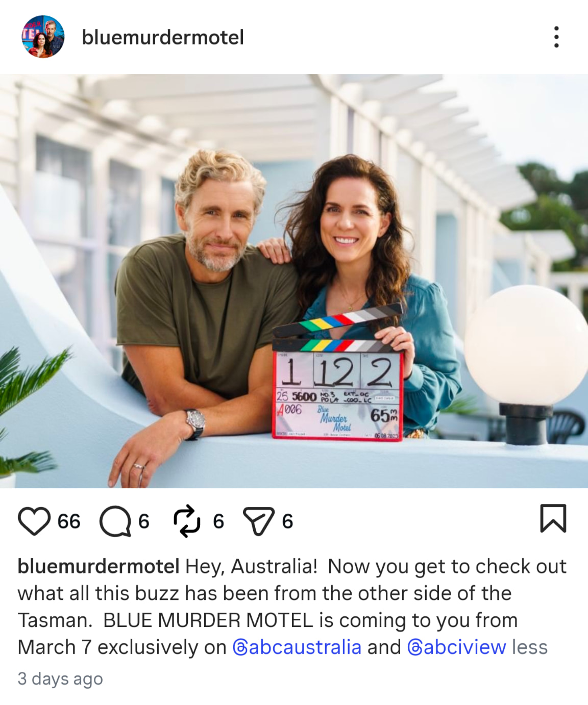Click the repost count beside arrows icon
The height and width of the screenshot is (705, 588).
pyautogui.click(x=218, y=521)
